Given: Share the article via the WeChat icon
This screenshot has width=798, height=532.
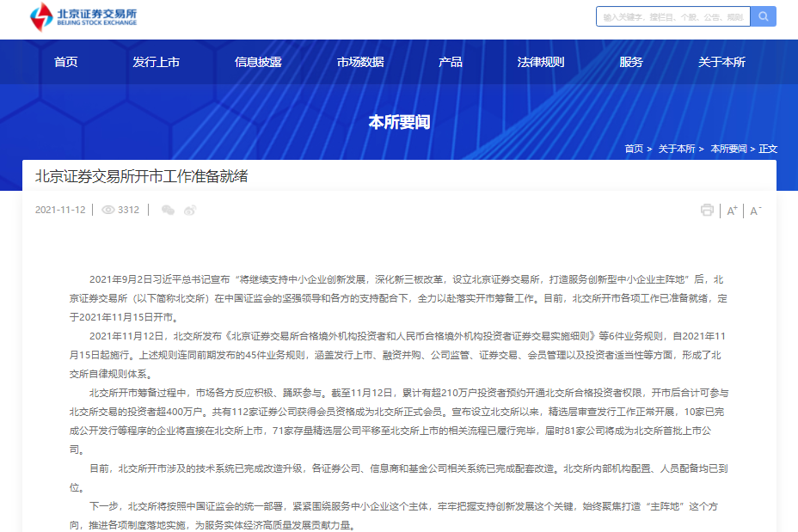Looking at the screenshot, I should [168, 209].
